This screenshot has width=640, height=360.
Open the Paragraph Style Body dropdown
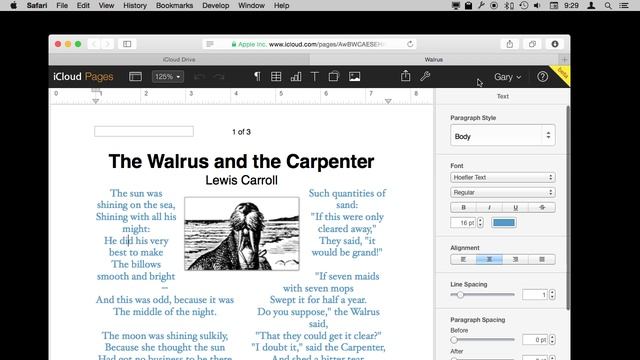tap(502, 136)
